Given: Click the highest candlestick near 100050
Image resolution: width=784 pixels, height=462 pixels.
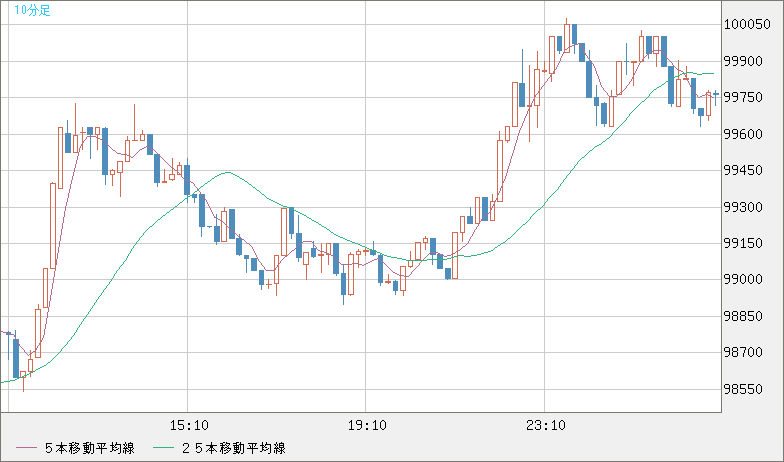Looking at the screenshot, I should [x=566, y=38].
